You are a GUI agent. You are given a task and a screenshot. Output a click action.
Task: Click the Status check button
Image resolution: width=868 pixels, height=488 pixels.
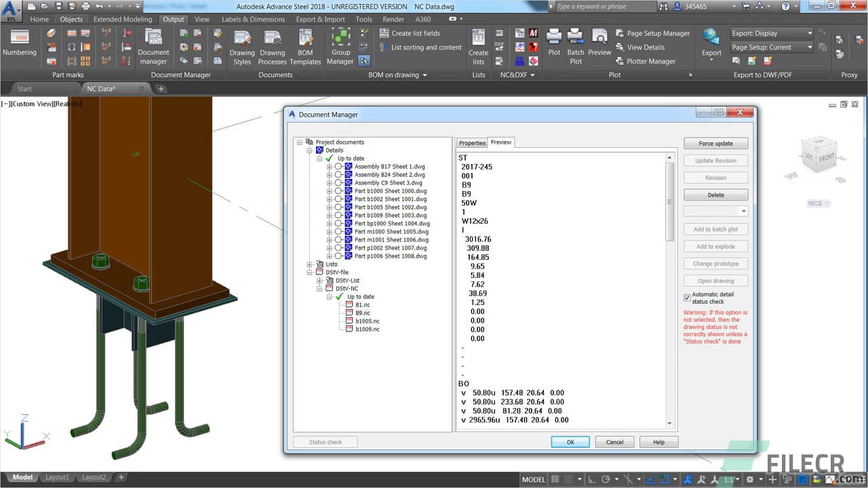coord(325,441)
